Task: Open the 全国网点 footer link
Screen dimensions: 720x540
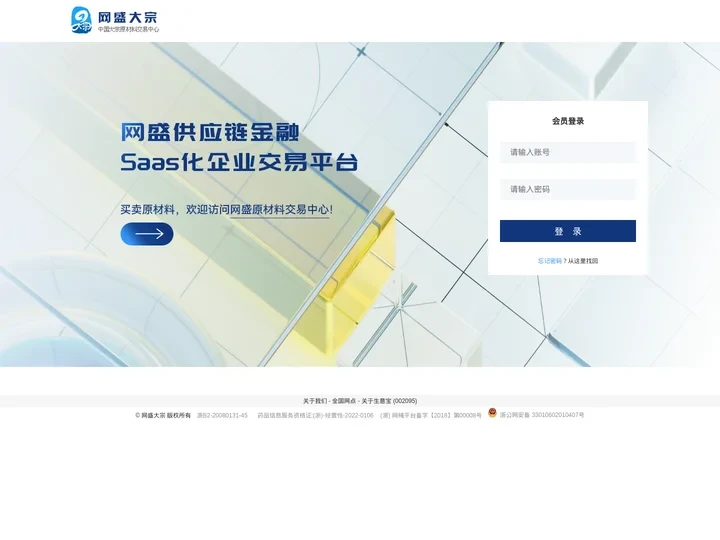Action: [x=344, y=401]
